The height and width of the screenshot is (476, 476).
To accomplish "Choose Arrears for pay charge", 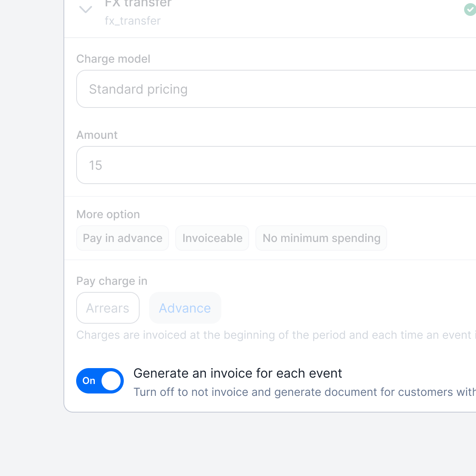I will point(108,308).
